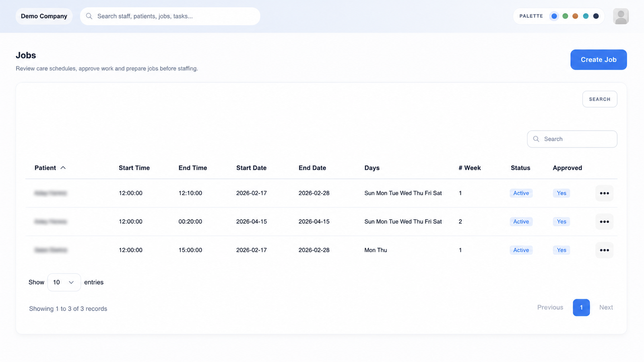Image resolution: width=644 pixels, height=362 pixels.
Task: Click the Active badge in the 2026-04-15 row
Action: (521, 222)
